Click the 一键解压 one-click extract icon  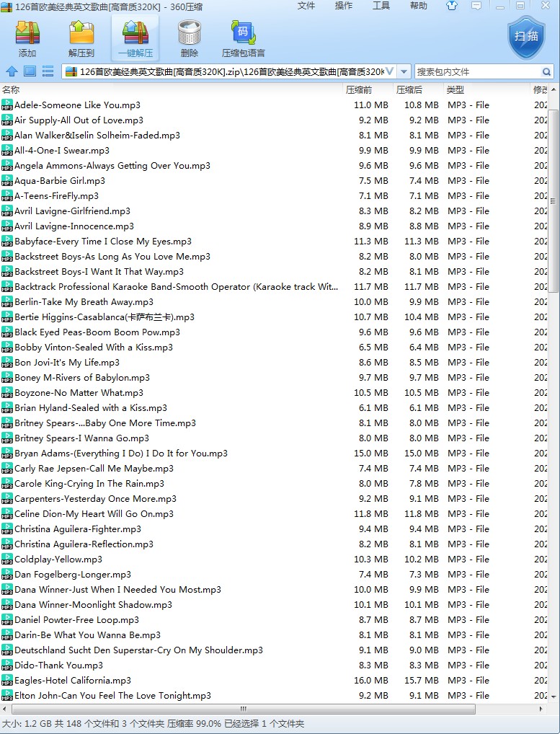click(x=135, y=38)
